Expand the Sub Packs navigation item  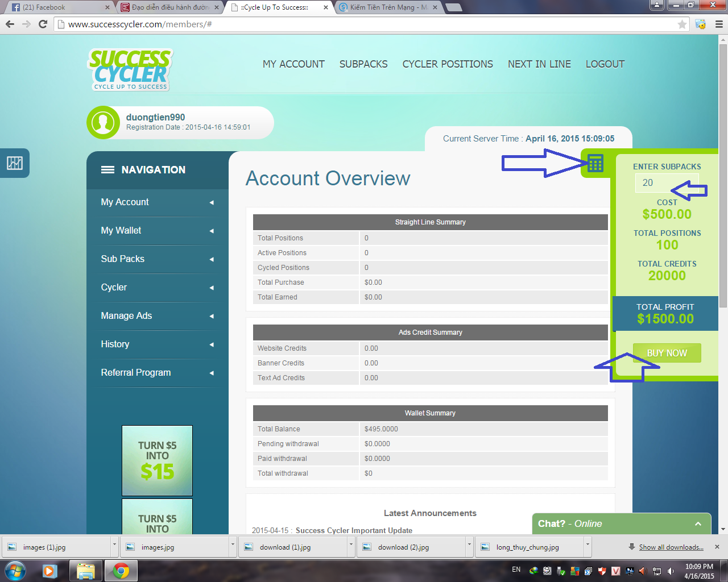pyautogui.click(x=158, y=259)
